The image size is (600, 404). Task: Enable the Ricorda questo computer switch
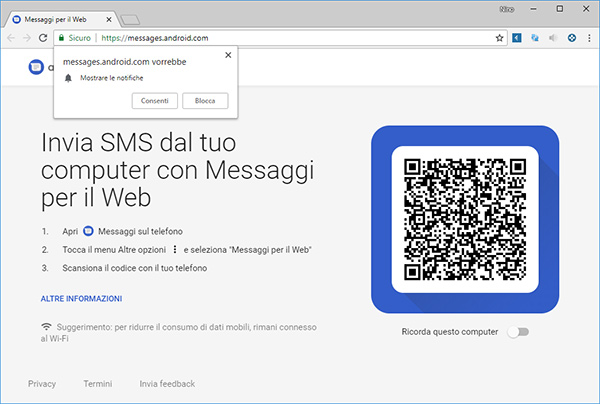[518, 332]
